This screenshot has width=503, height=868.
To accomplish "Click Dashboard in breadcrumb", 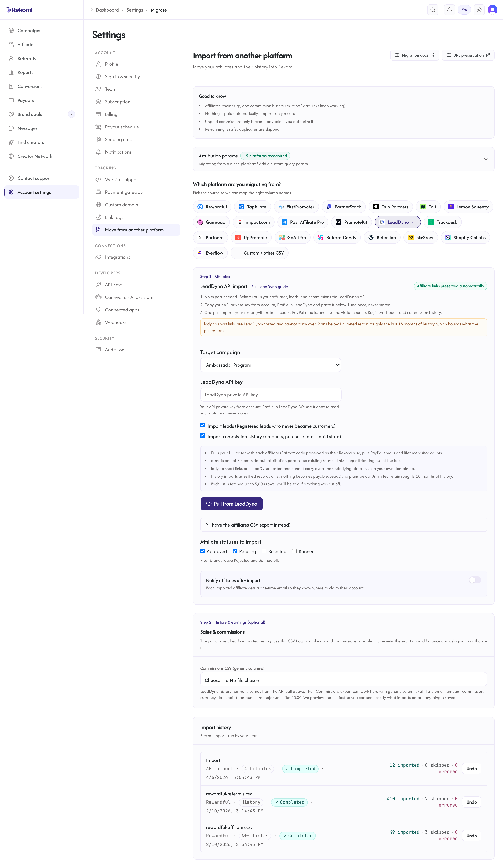I will click(x=107, y=10).
